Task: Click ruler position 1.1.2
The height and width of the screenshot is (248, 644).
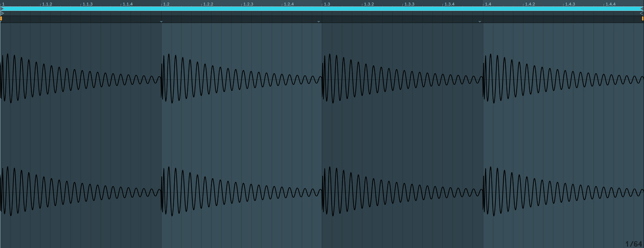Action: [47, 4]
